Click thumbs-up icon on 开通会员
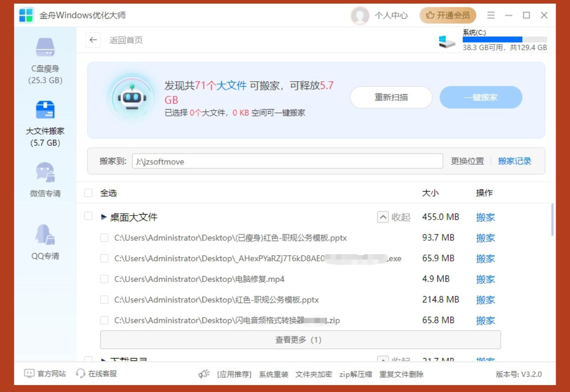 pos(430,15)
